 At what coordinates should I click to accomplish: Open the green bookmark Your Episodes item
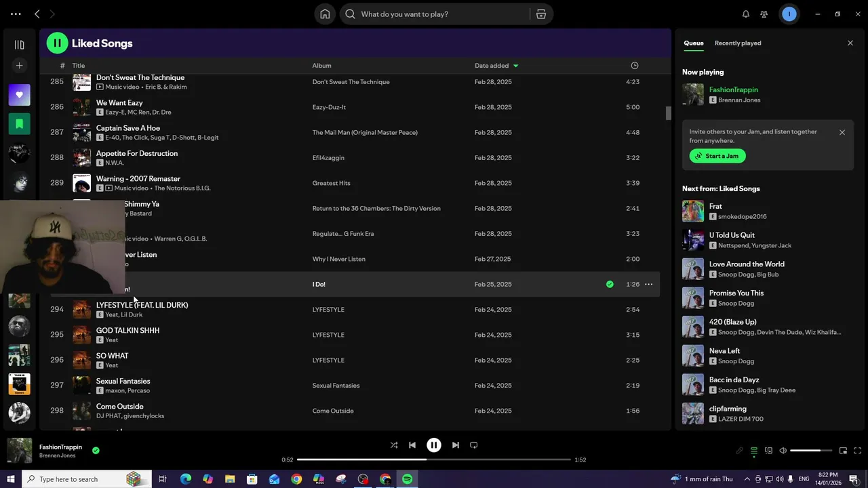pyautogui.click(x=19, y=124)
